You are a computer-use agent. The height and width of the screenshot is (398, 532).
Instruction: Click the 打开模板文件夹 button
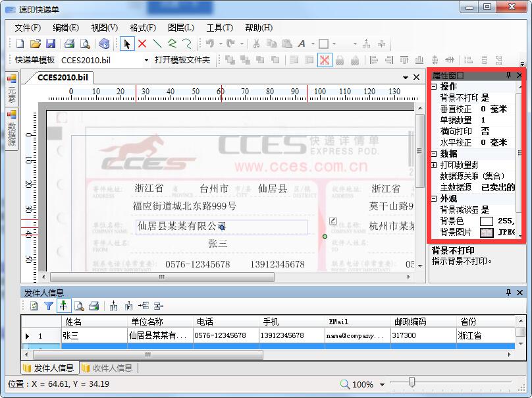[x=182, y=60]
